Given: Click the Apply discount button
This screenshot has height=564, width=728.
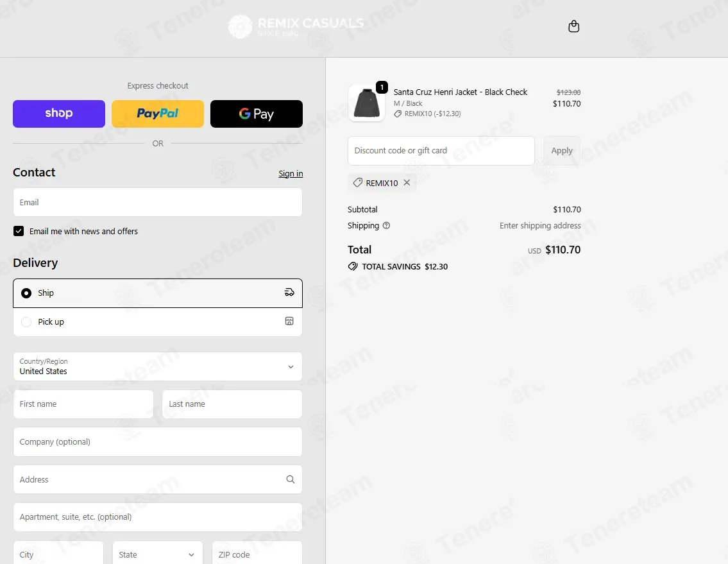Looking at the screenshot, I should click(562, 151).
